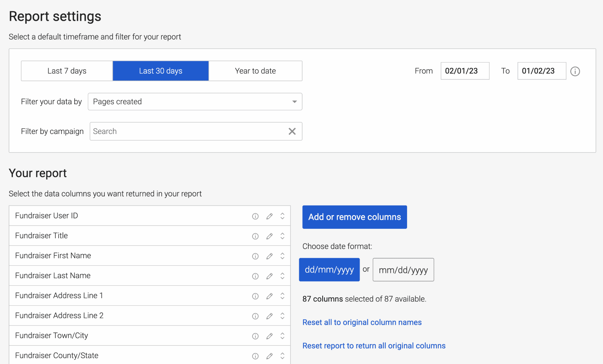Choose dd/mm/yyyy date format
This screenshot has height=364, width=603.
[x=329, y=270]
